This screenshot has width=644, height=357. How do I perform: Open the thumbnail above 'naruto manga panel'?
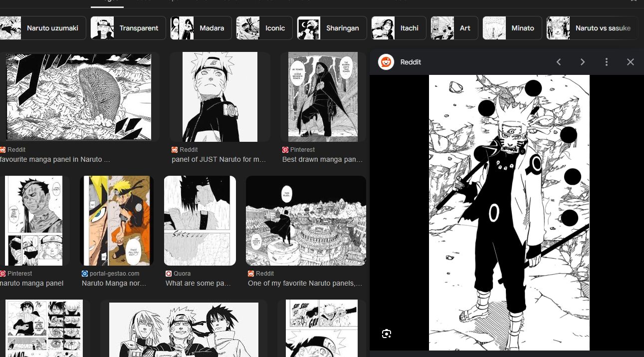[x=34, y=221]
